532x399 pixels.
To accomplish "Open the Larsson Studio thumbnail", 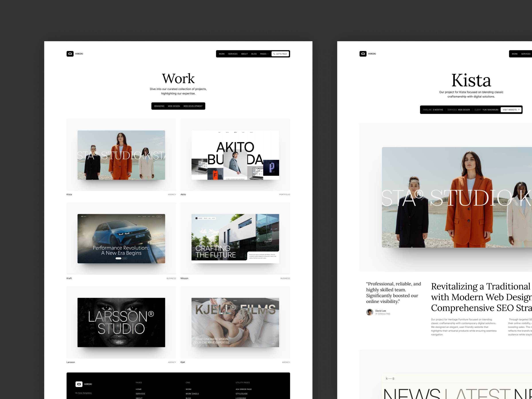I will point(121,322).
